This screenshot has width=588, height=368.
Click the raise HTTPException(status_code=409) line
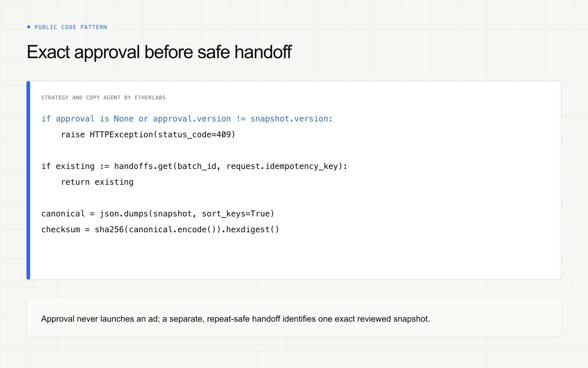point(148,135)
